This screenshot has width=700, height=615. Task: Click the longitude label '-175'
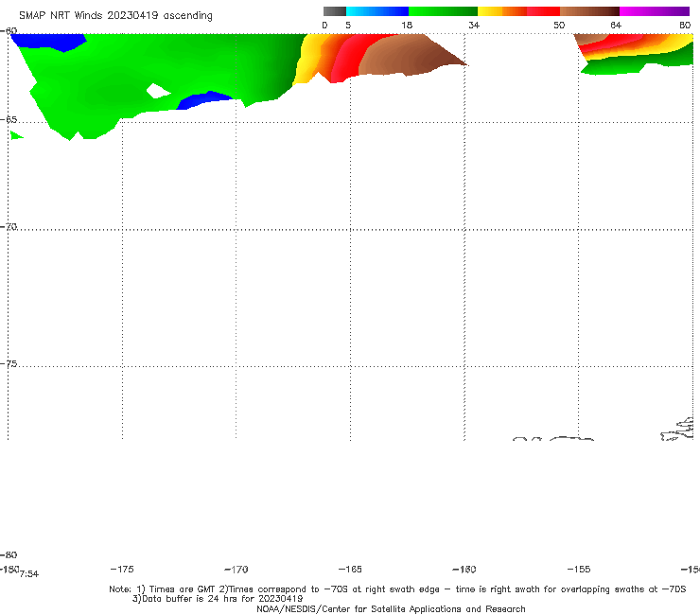click(122, 569)
